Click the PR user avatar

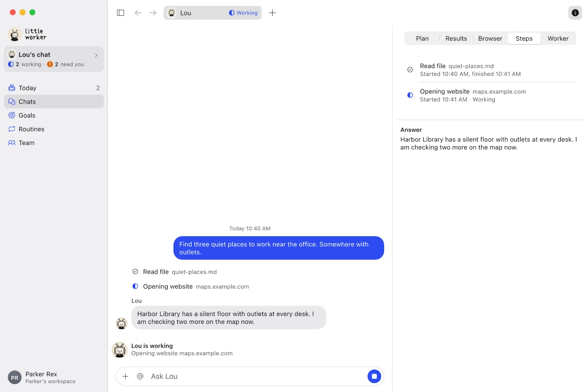(15, 378)
